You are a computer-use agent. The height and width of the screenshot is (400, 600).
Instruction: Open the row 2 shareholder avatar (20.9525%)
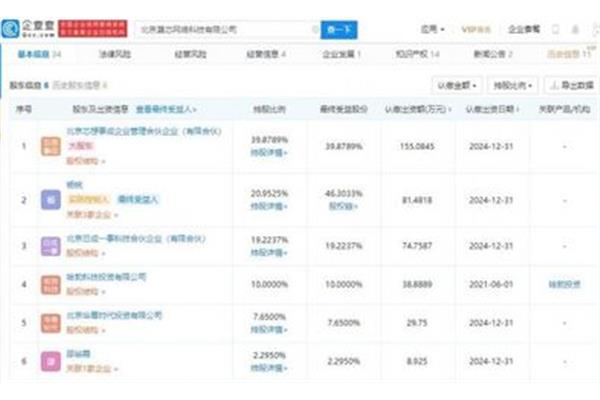click(x=51, y=200)
